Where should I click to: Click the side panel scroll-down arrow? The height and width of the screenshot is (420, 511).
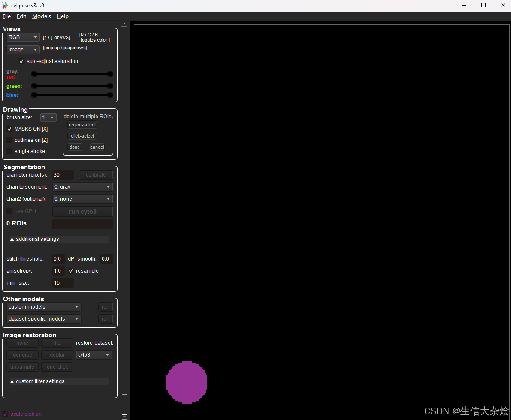pyautogui.click(x=124, y=417)
